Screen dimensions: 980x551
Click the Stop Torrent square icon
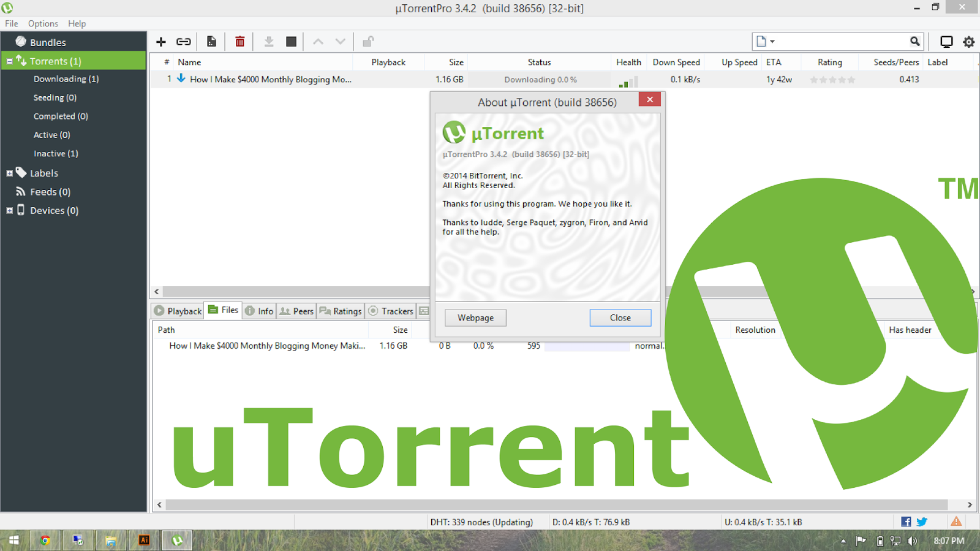[x=291, y=42]
